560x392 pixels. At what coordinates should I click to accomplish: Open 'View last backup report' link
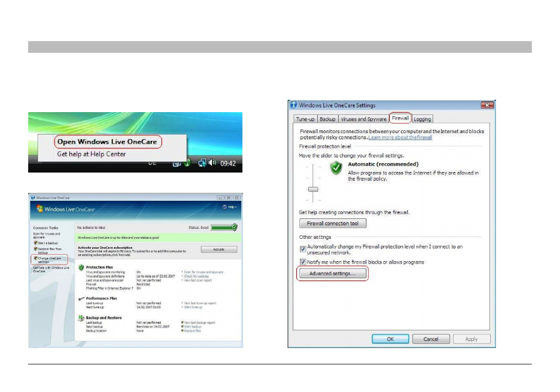[199, 323]
